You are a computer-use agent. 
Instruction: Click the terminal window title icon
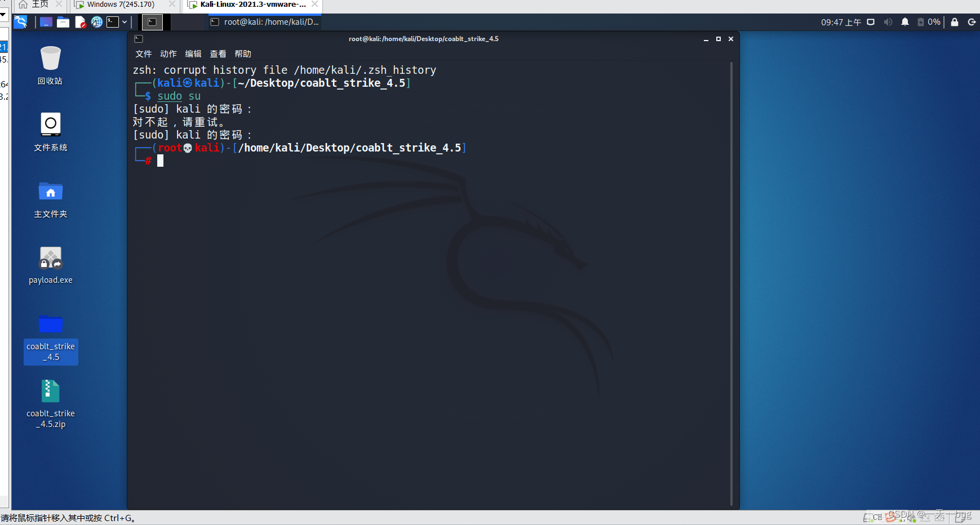tap(139, 39)
